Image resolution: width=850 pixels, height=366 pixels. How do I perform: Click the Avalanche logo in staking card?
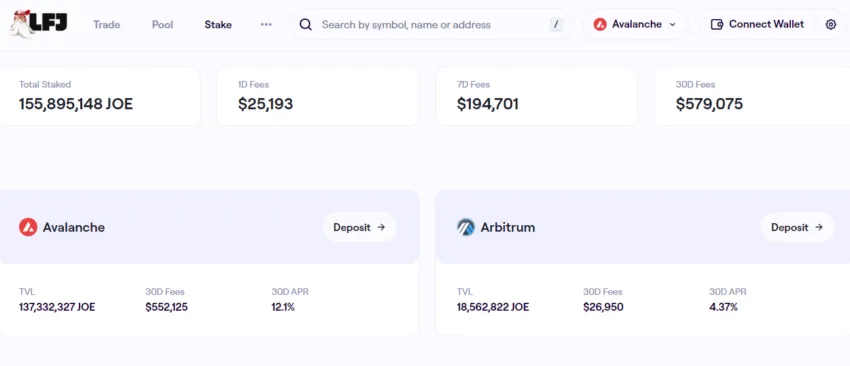28,227
